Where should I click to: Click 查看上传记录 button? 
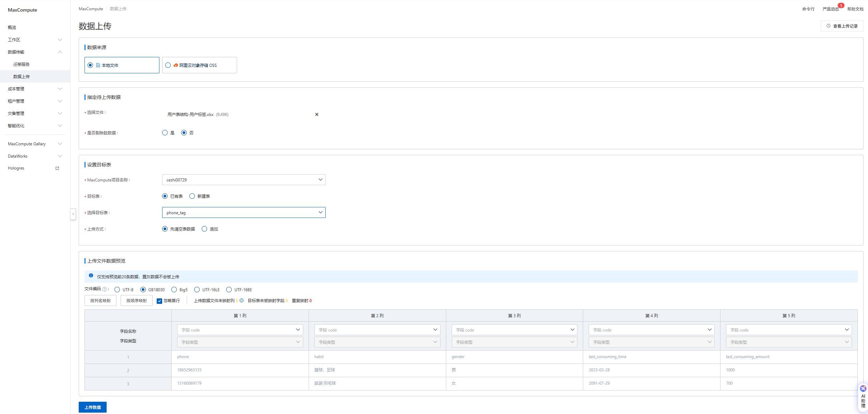842,26
